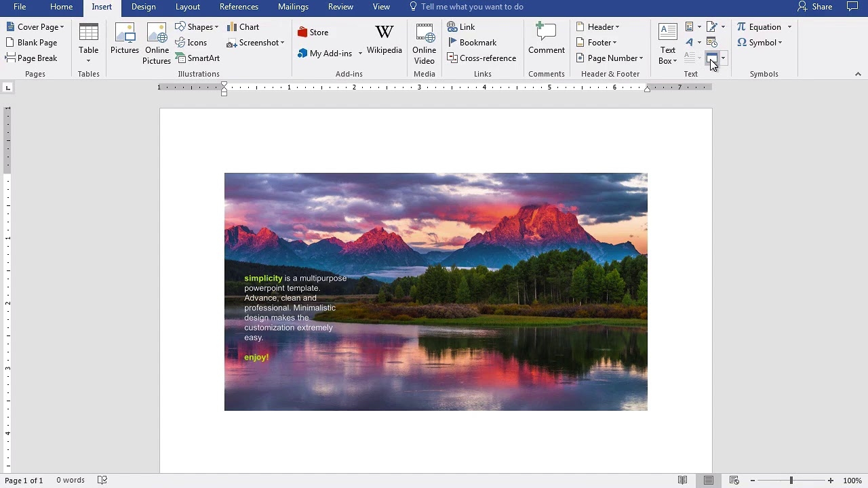868x488 pixels.
Task: Click the Wikipedia add-in icon
Action: tap(384, 39)
